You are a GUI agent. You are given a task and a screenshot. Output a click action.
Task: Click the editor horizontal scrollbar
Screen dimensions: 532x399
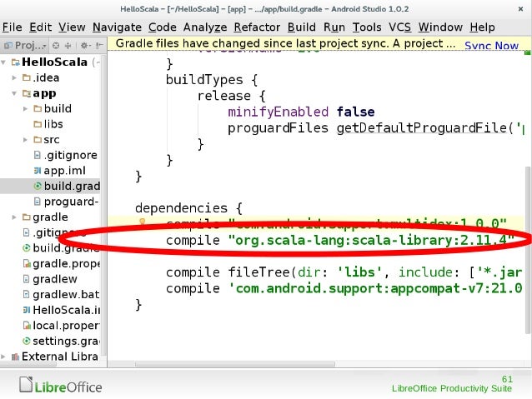(235, 364)
